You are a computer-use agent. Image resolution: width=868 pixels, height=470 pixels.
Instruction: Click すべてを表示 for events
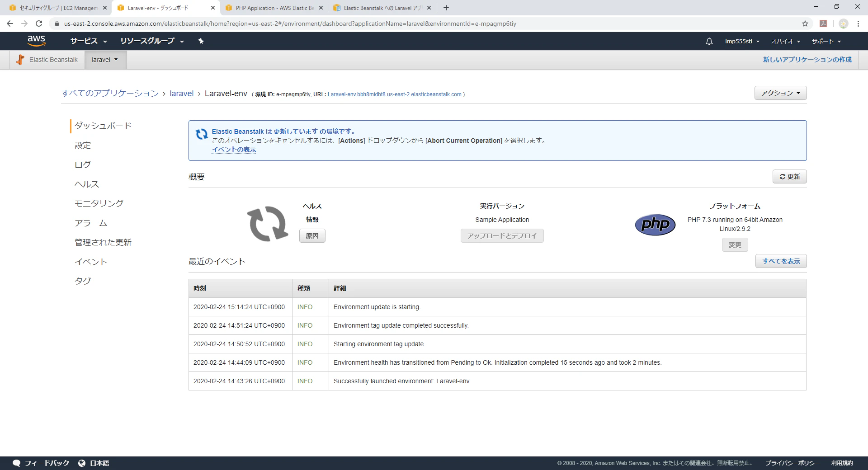[x=781, y=261]
